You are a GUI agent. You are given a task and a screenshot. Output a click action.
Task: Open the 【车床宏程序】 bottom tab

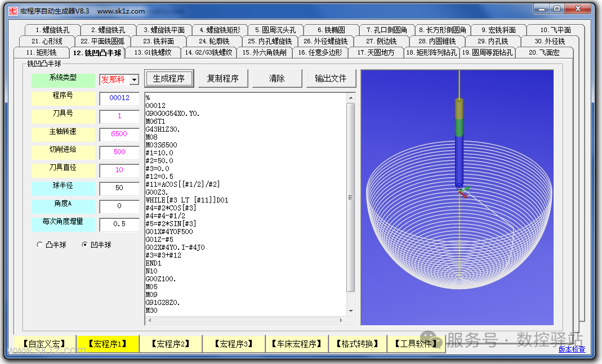click(x=296, y=344)
